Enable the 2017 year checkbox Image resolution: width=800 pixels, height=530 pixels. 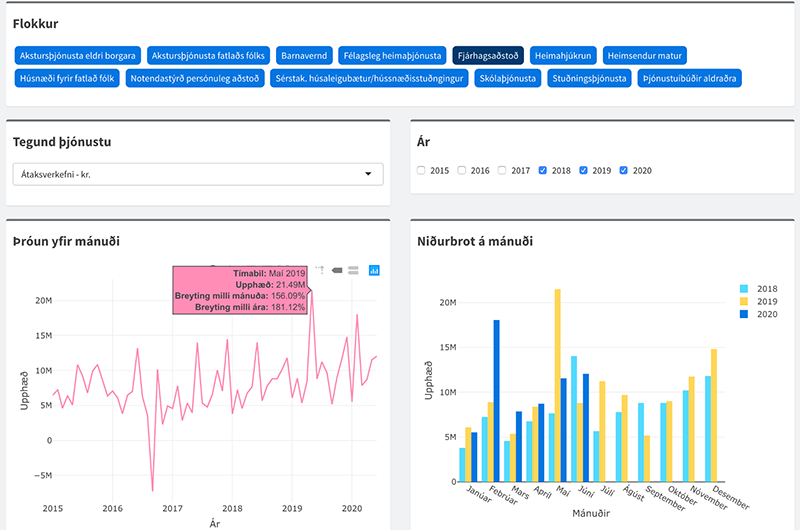tap(502, 170)
